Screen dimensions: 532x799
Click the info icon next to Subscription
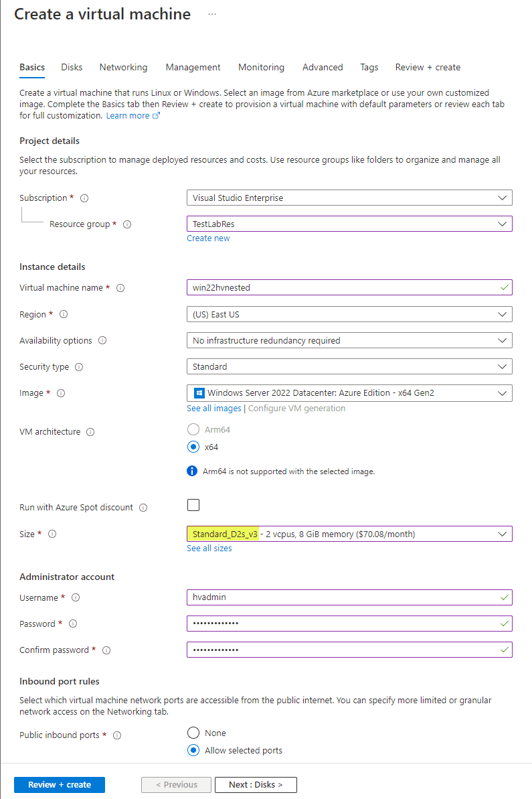[84, 198]
